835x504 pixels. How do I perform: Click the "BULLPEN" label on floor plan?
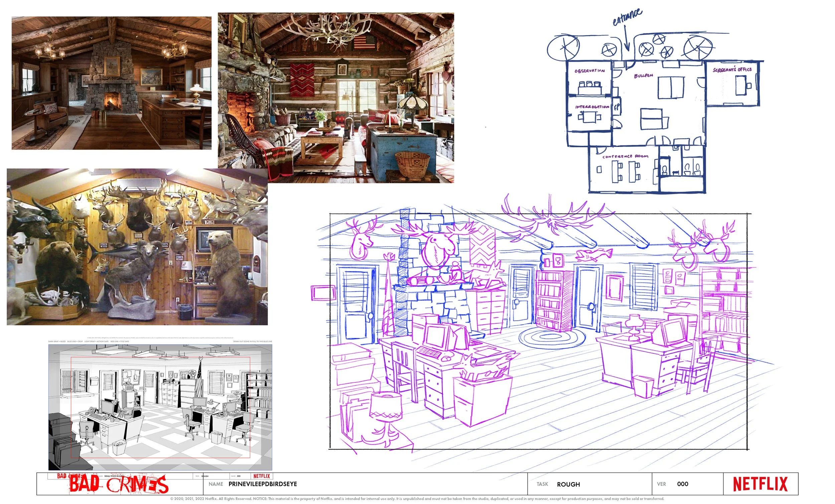coord(644,75)
